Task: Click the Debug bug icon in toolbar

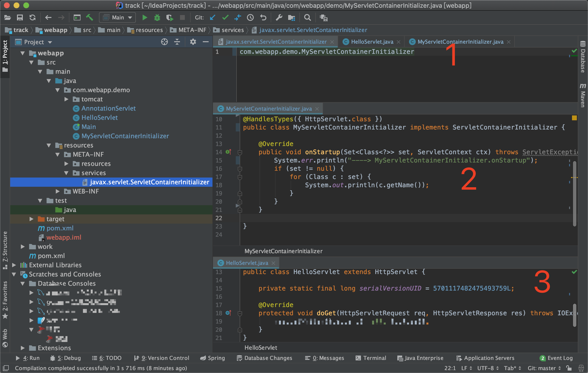Action: (157, 17)
